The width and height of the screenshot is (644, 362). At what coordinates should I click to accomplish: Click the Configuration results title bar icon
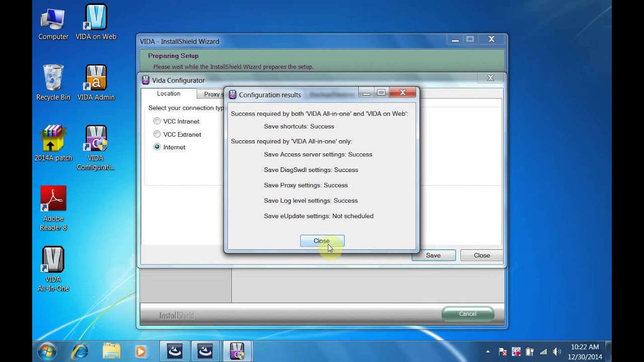click(232, 95)
